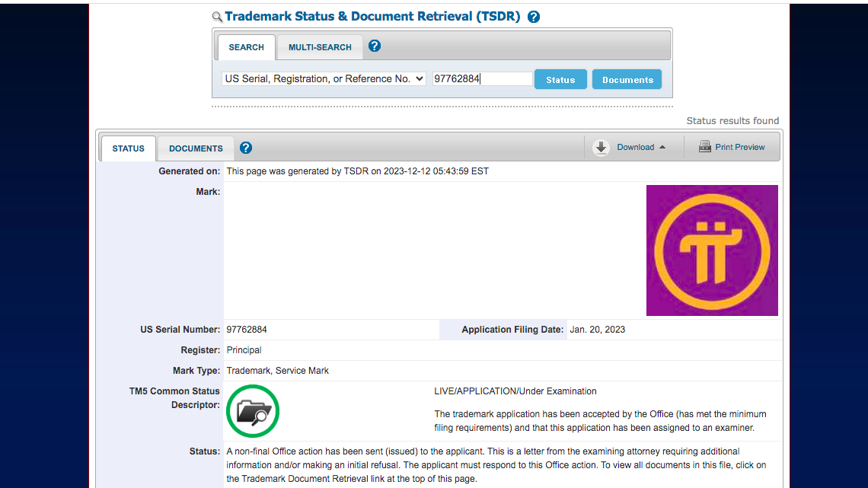
Task: Switch to the DOCUMENTS results tab
Action: 196,148
